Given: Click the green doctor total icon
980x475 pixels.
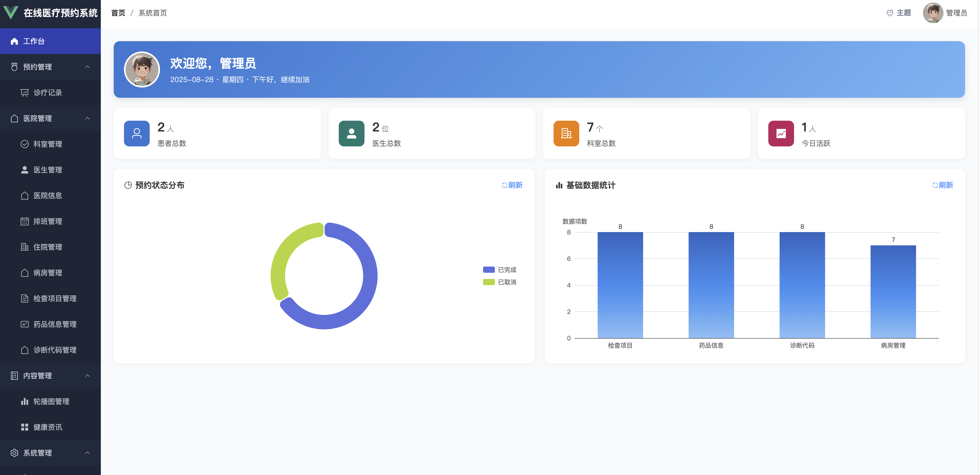Looking at the screenshot, I should 351,134.
